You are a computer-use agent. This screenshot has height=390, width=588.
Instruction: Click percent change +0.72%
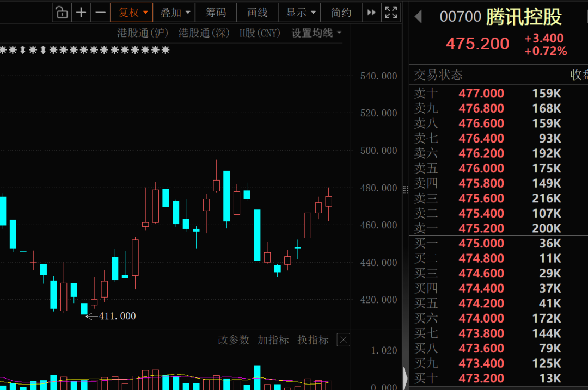[546, 51]
